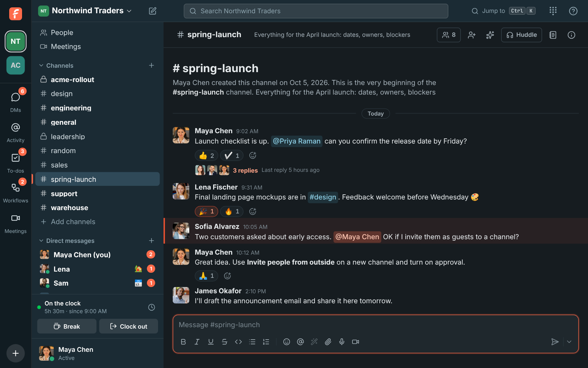
Task: Open the compose new message icon
Action: (x=153, y=11)
